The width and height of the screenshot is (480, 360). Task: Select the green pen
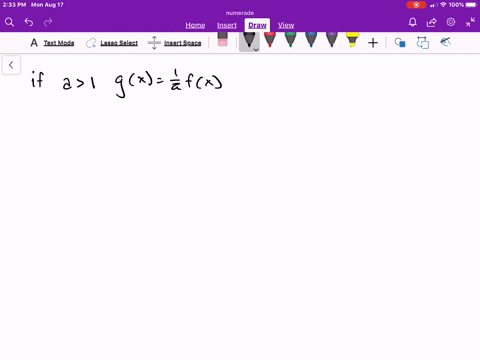click(x=290, y=40)
